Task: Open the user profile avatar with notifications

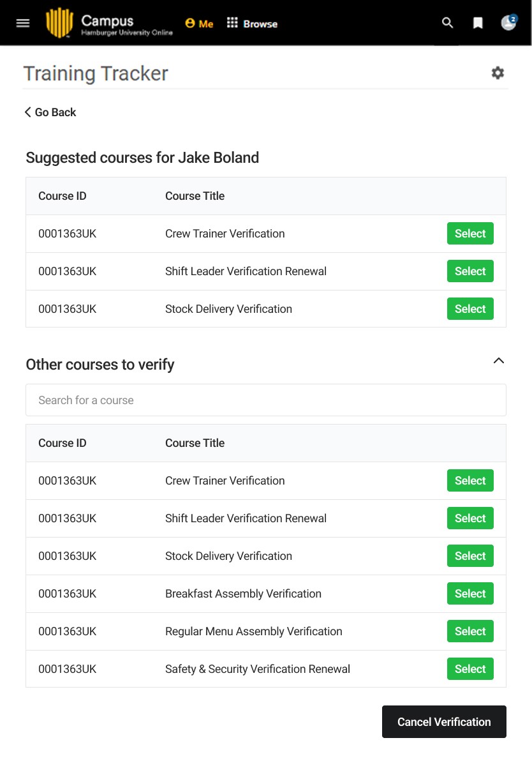Action: coord(509,22)
